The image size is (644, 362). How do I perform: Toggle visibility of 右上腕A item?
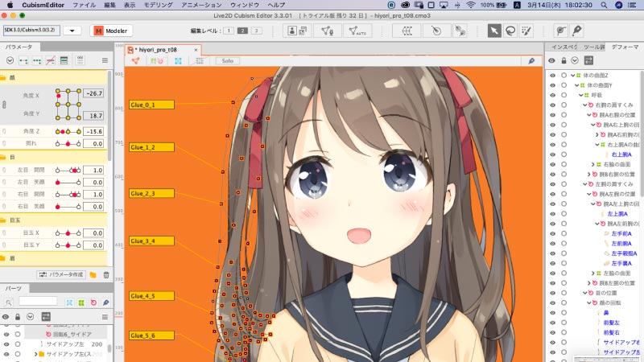(x=553, y=154)
